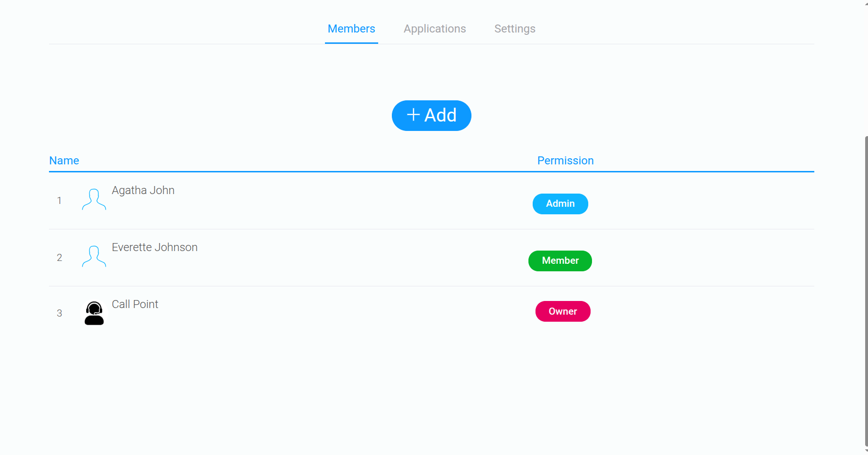Click row number 3 in list
Viewport: 868px width, 455px height.
(x=59, y=313)
